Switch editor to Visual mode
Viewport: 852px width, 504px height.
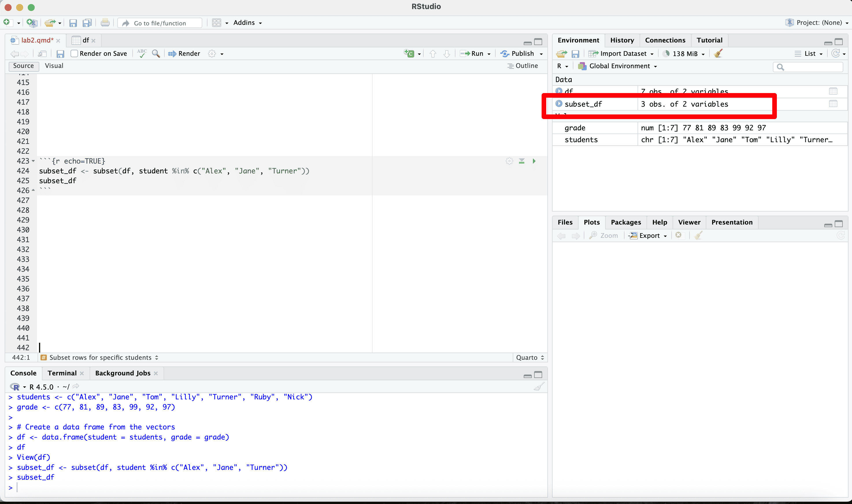[54, 66]
